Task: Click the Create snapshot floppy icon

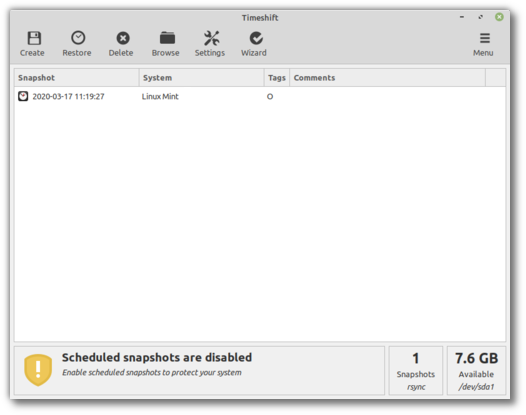Action: coord(34,38)
